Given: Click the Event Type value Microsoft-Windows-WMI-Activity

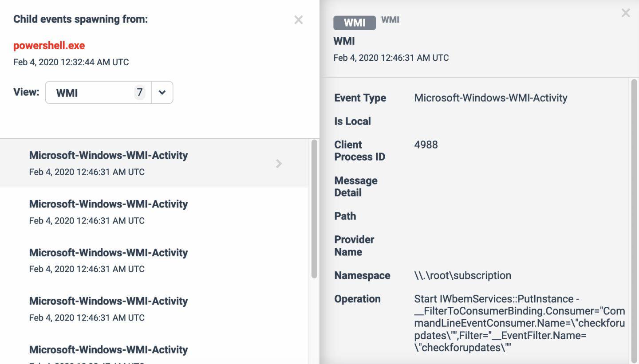Looking at the screenshot, I should pos(490,98).
